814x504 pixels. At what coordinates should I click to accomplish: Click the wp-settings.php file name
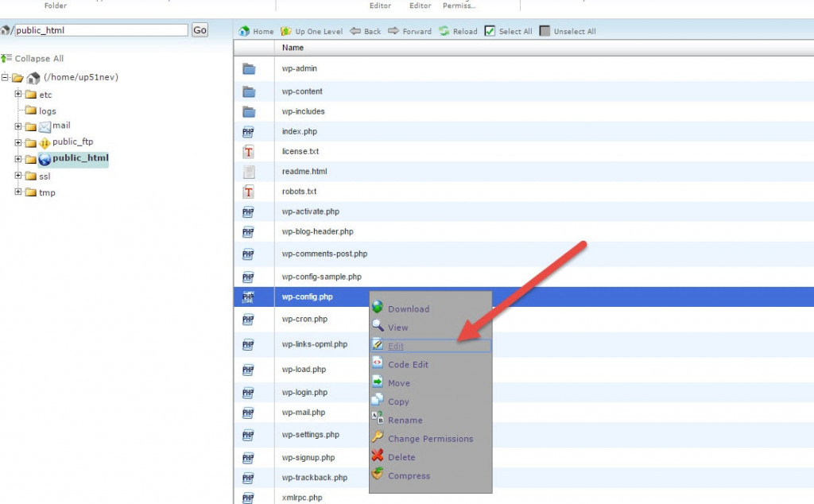(x=311, y=435)
